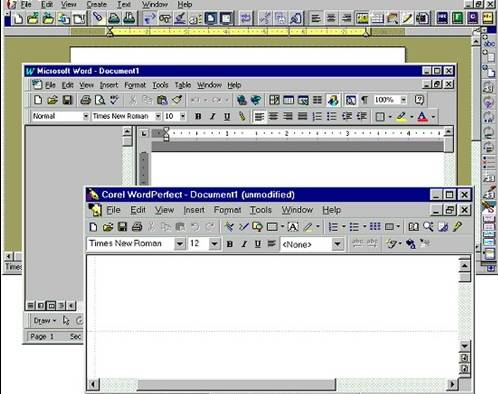This screenshot has height=394, width=498.
Task: Click New document icon in Word toolbar
Action: [38, 100]
